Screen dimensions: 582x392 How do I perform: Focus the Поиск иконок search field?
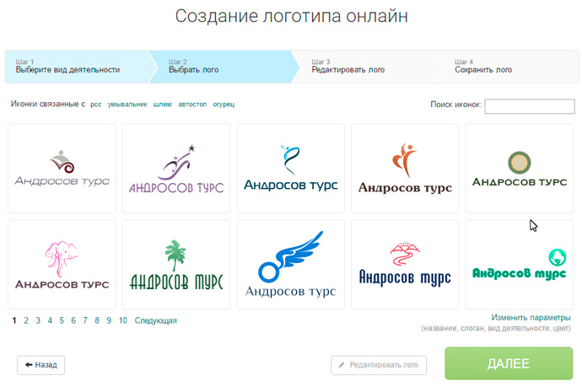point(530,106)
